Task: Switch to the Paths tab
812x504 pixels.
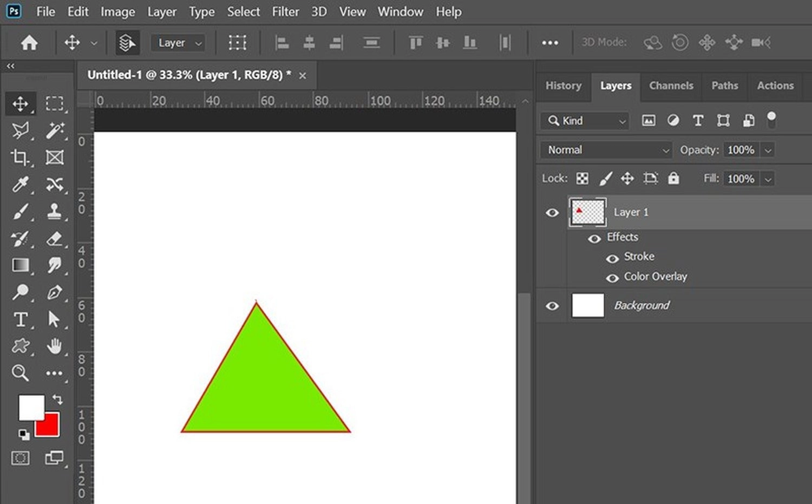Action: (724, 86)
